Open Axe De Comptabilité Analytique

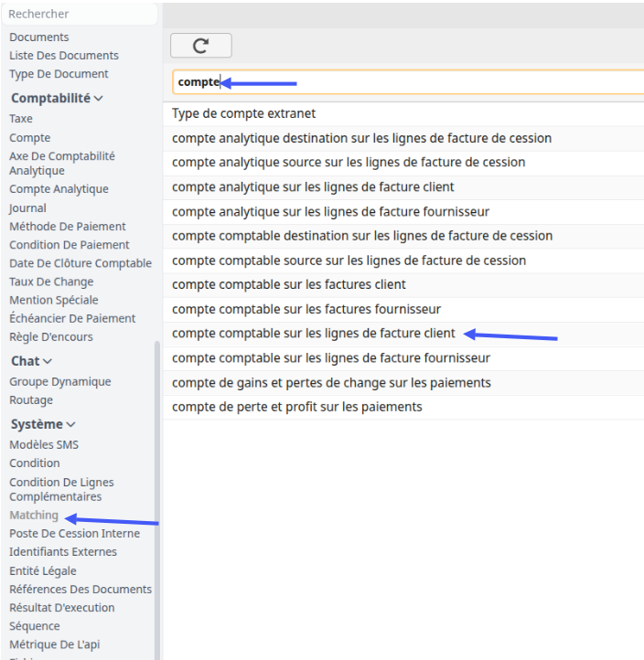coord(62,164)
